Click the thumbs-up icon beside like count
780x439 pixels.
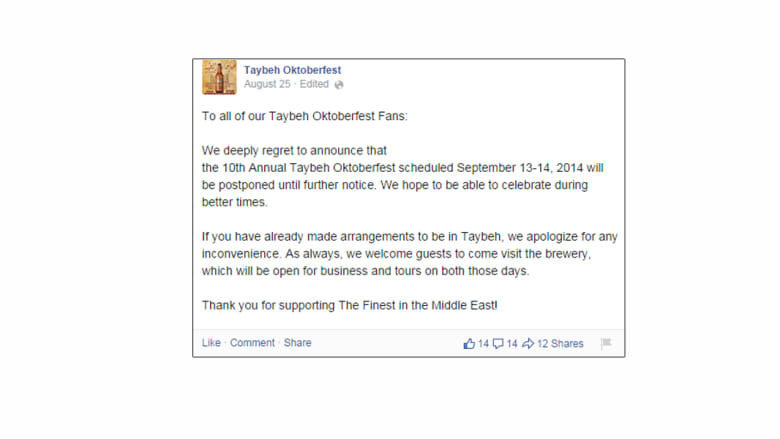click(x=469, y=344)
